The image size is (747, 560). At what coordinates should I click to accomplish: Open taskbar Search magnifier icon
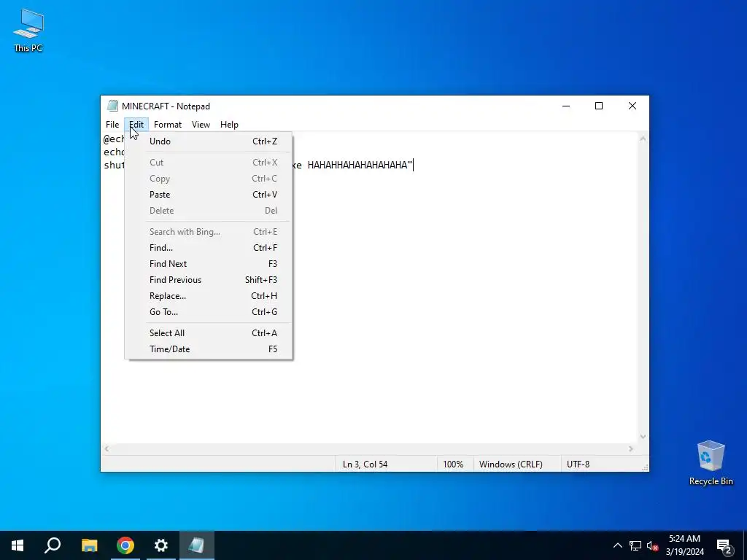pyautogui.click(x=53, y=545)
